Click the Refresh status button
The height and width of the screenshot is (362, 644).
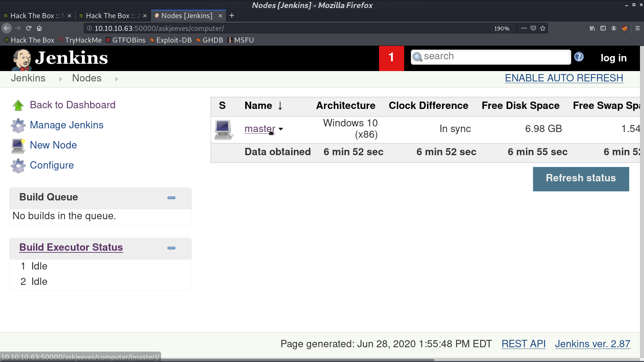[581, 179]
